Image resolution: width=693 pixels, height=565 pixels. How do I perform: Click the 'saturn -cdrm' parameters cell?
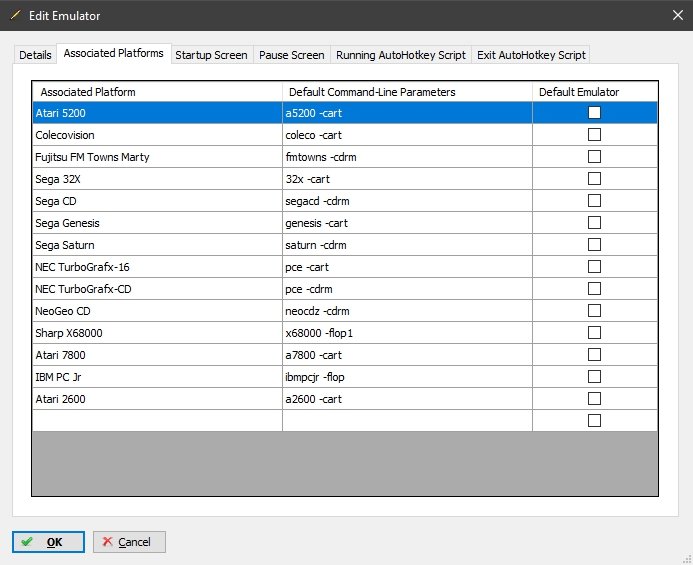[x=407, y=245]
